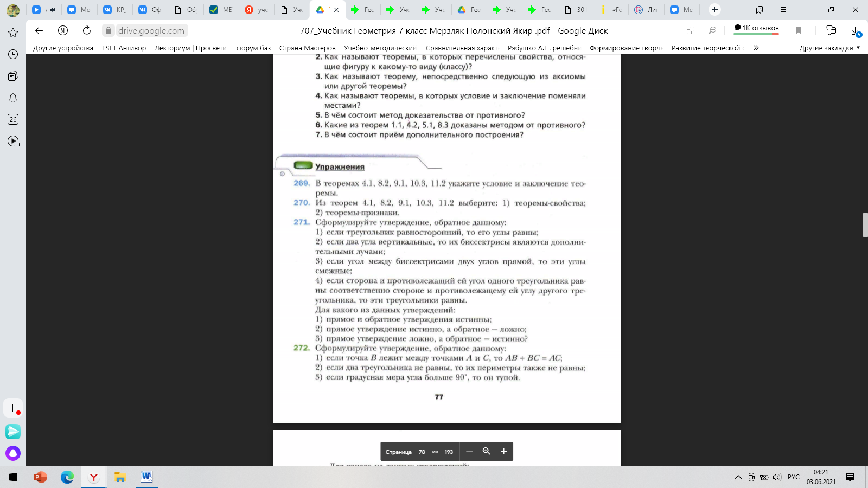This screenshot has width=868, height=488.
Task: Open the Другие закладки dropdown
Action: [829, 48]
